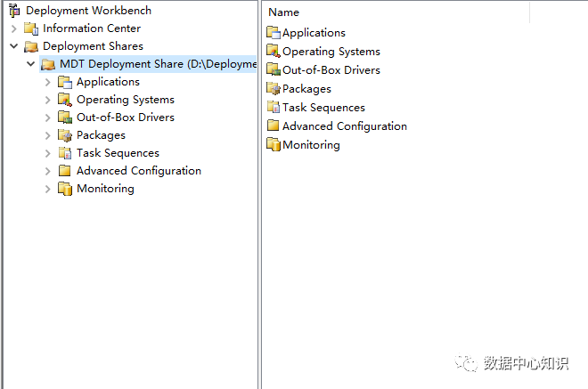This screenshot has height=389, width=588.
Task: Click Task Sequences icon in the tree
Action: [65, 153]
